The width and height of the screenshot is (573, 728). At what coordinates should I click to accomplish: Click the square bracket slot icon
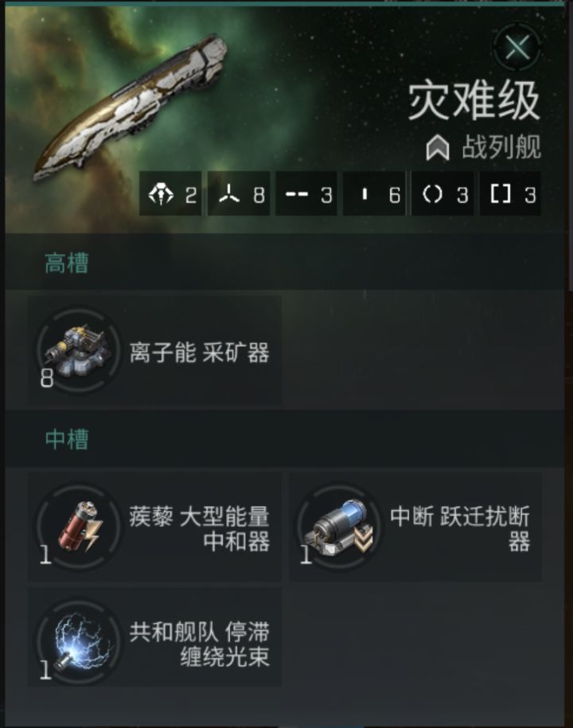[x=501, y=194]
